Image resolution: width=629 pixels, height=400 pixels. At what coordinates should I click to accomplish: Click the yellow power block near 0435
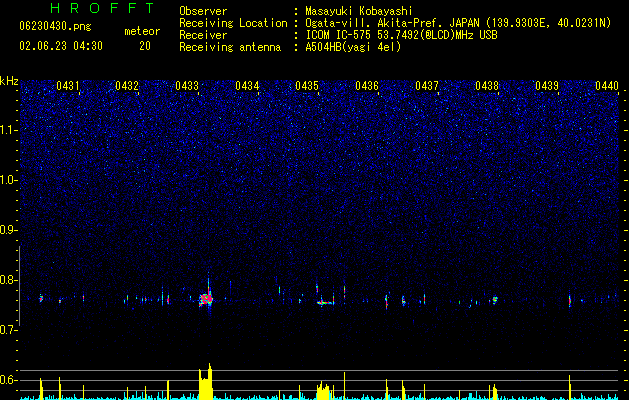coord(323,392)
